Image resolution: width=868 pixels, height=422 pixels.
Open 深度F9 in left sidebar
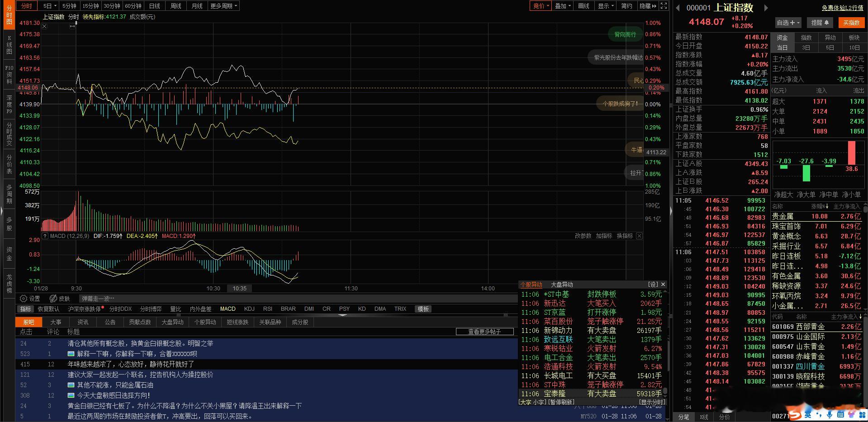coord(9,104)
